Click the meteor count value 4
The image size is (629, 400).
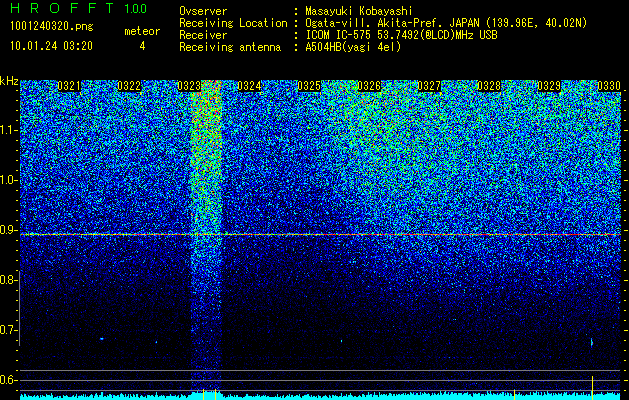pos(142,46)
